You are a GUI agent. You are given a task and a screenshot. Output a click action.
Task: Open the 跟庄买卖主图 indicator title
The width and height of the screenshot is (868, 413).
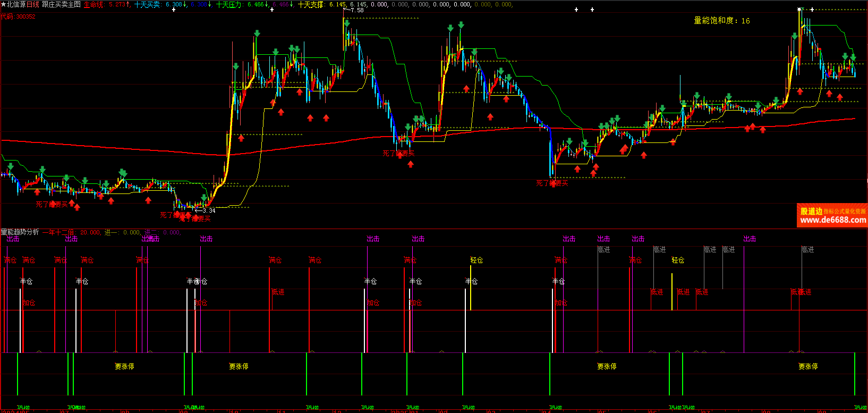tap(62, 4)
